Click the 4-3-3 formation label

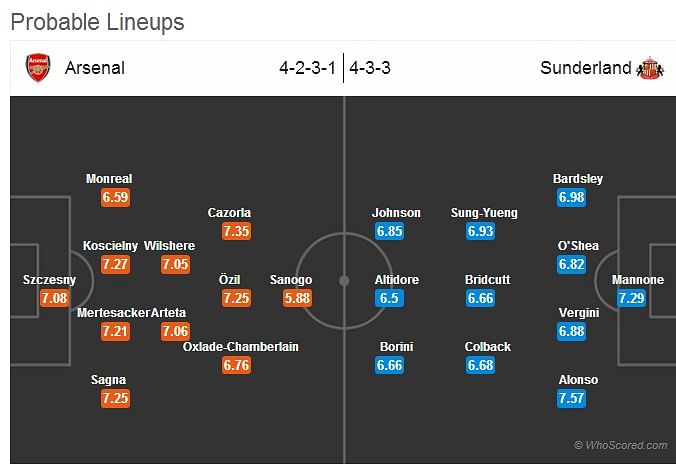(370, 68)
